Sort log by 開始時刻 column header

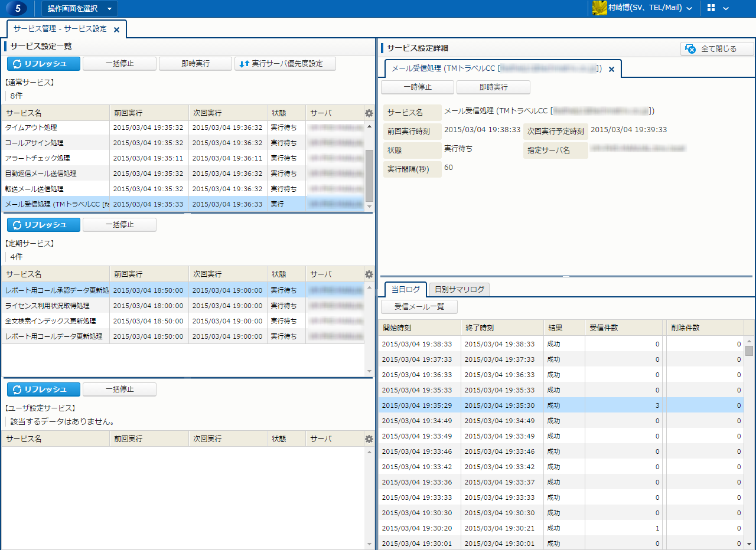point(419,328)
